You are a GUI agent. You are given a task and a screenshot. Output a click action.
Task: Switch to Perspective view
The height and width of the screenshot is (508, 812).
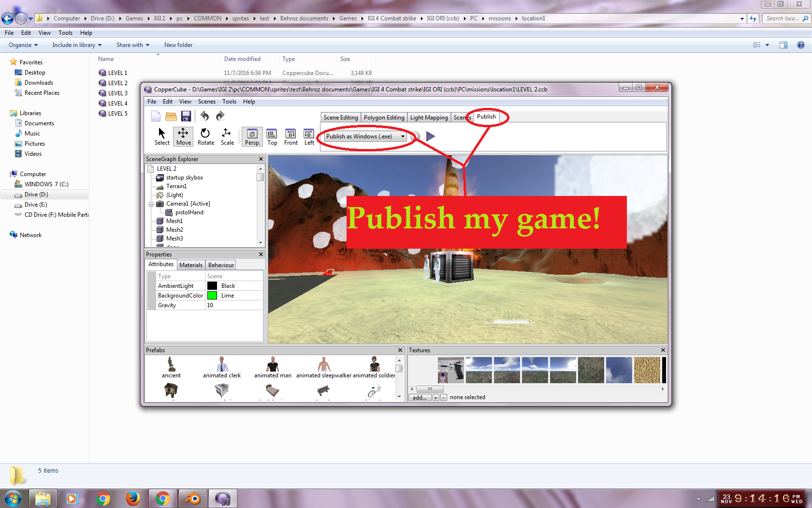coord(252,136)
